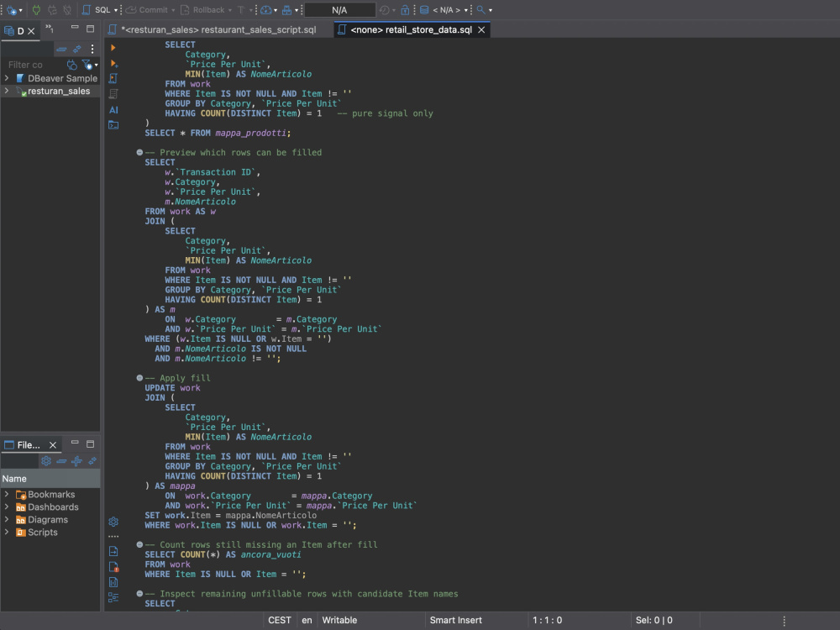
Task: Collapse the 'Apply fill' comment fold marker
Action: 139,378
